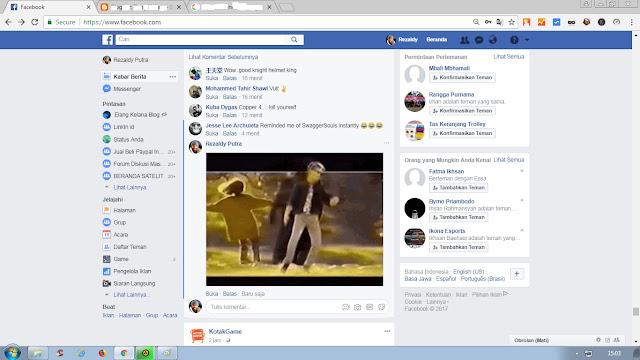Add a sticker in the comment box
640x360 pixels.
pos(382,307)
